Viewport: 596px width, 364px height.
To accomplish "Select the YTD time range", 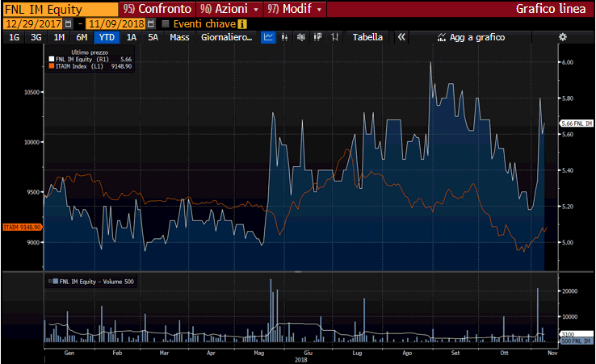I will pos(106,37).
